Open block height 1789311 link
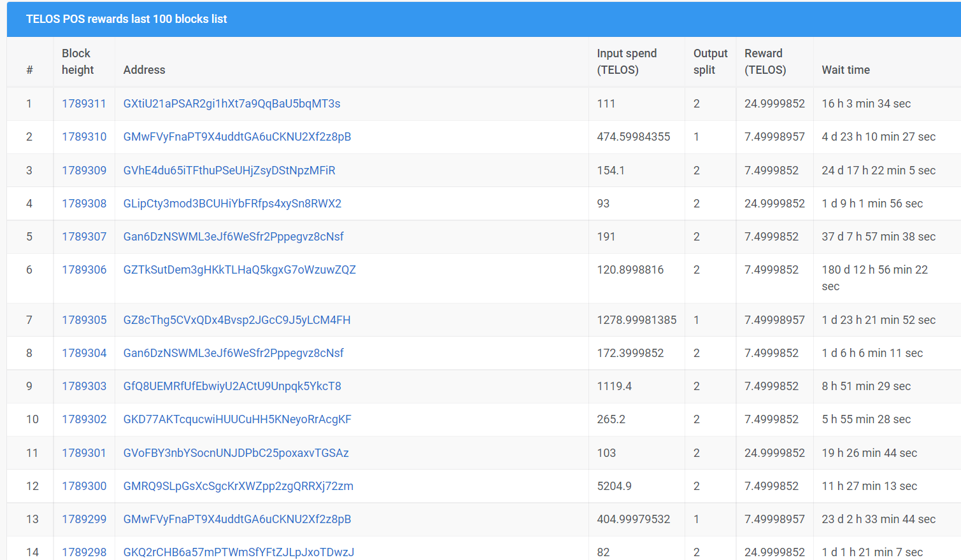 [84, 104]
